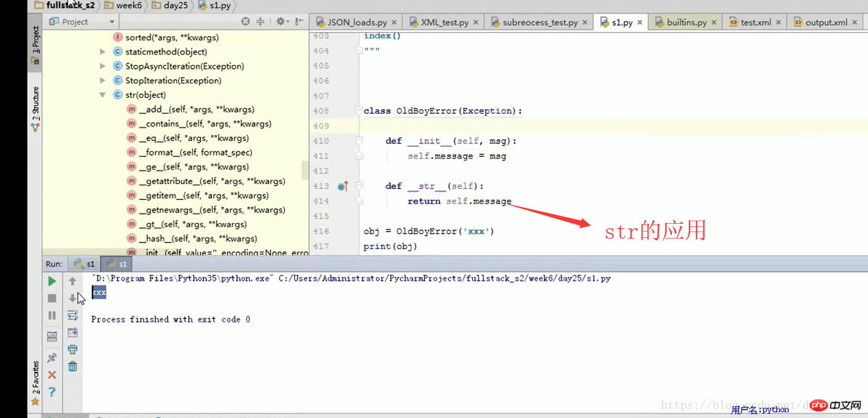Move up the stack trace with the up arrow

[73, 281]
